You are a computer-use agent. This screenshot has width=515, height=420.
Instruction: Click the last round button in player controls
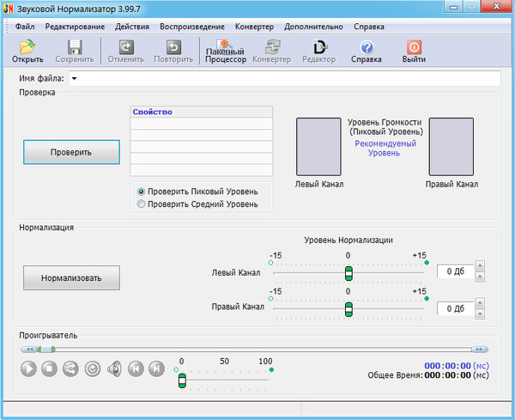(155, 369)
